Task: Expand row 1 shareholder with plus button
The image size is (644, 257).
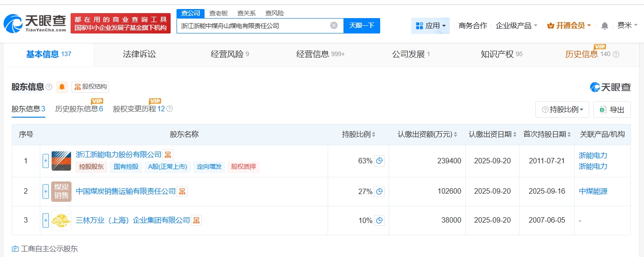Action: [46, 161]
